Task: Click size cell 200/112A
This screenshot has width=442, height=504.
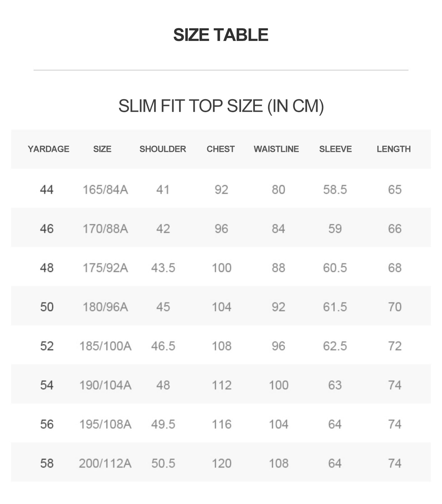Action: (x=105, y=463)
